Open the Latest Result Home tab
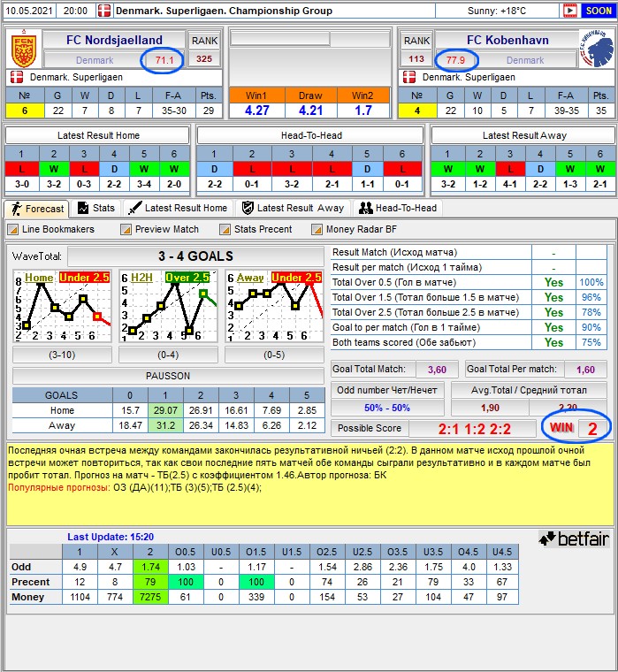The width and height of the screenshot is (618, 672). tap(179, 208)
